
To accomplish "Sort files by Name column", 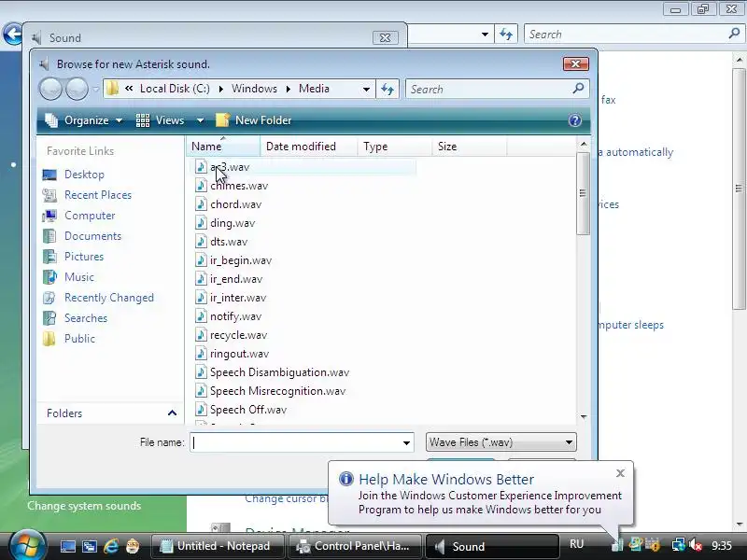I will click(x=223, y=147).
